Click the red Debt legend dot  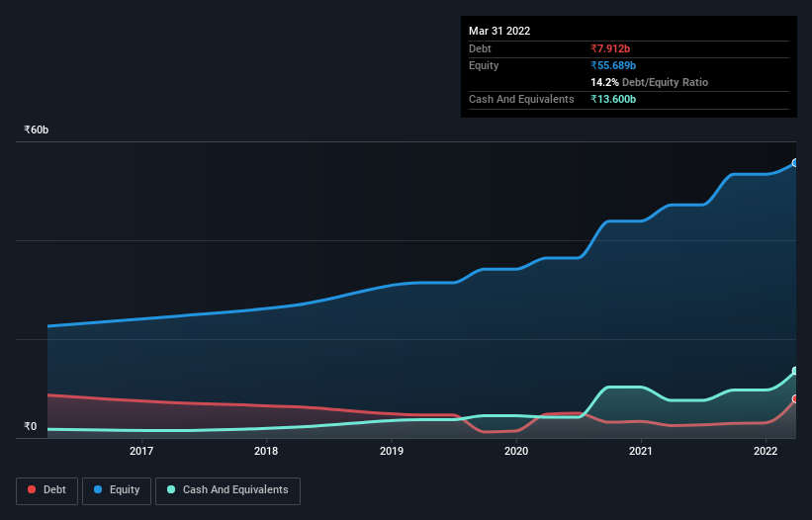tap(32, 489)
